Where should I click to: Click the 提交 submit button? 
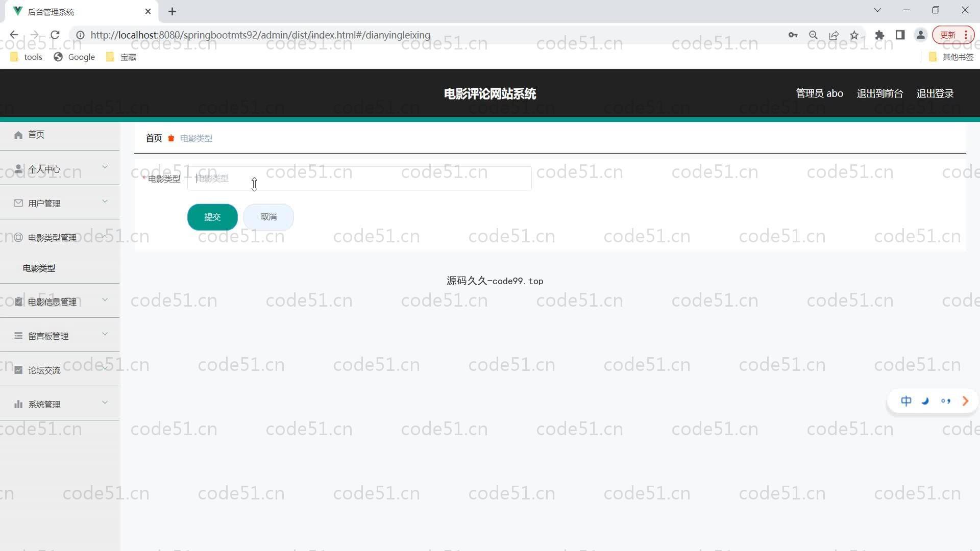click(x=212, y=217)
